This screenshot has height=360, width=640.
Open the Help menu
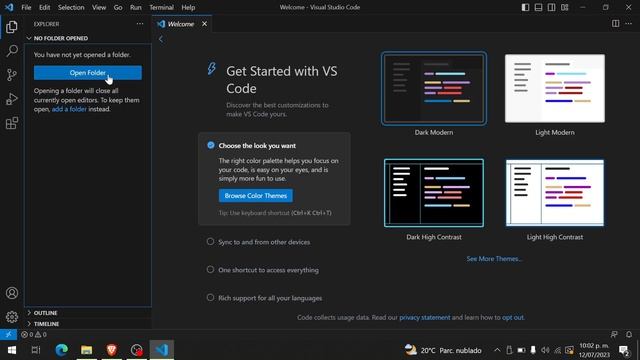pos(188,7)
